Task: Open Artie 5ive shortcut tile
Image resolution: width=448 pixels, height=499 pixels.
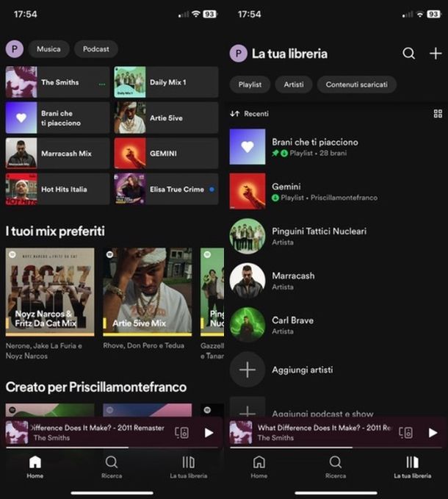Action: [x=166, y=118]
